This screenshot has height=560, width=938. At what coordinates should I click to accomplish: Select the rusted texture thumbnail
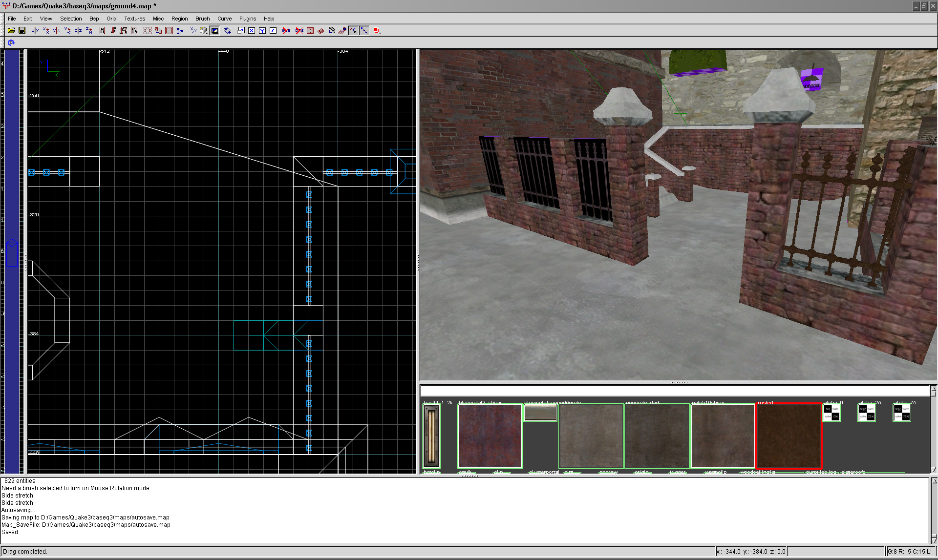(789, 436)
